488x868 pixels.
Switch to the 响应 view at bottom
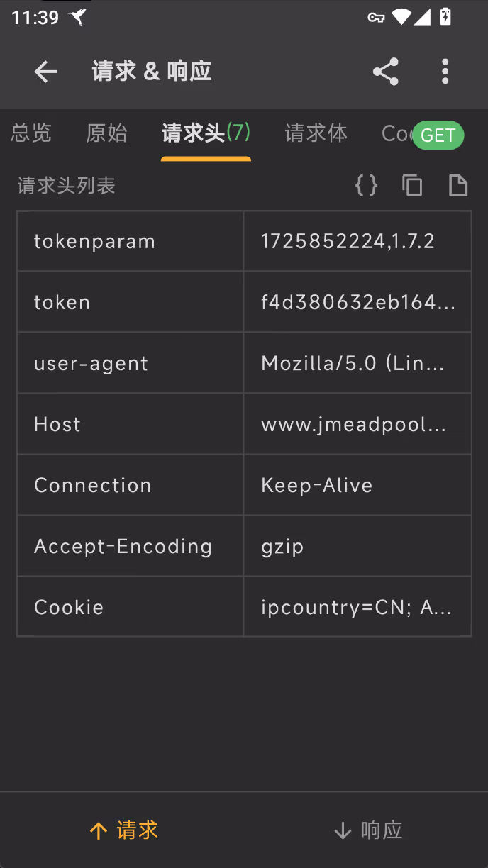click(x=368, y=830)
